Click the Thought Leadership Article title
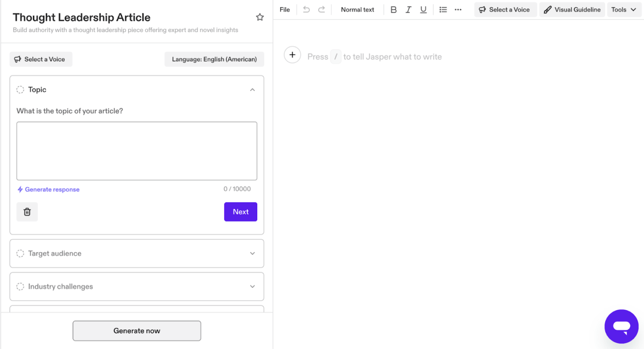 [81, 17]
